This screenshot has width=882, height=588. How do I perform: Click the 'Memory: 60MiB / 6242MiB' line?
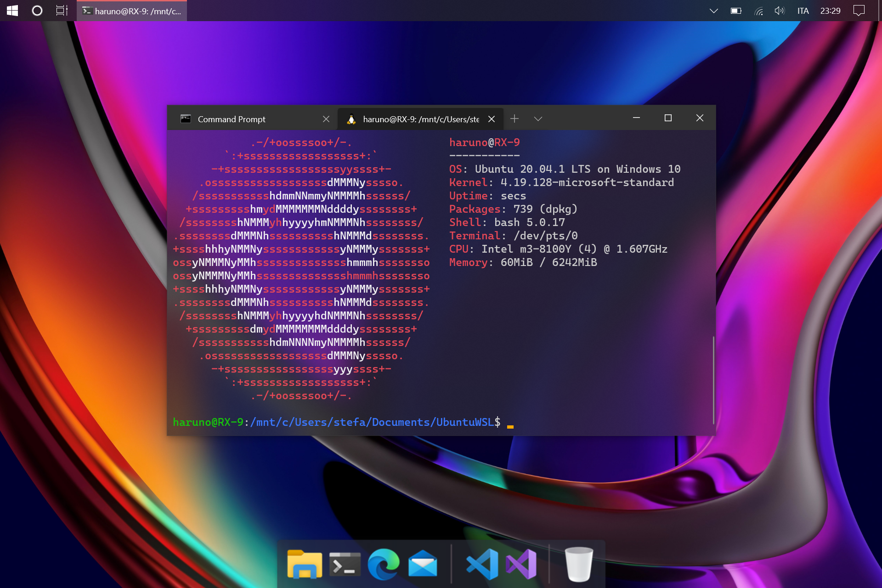[523, 262]
